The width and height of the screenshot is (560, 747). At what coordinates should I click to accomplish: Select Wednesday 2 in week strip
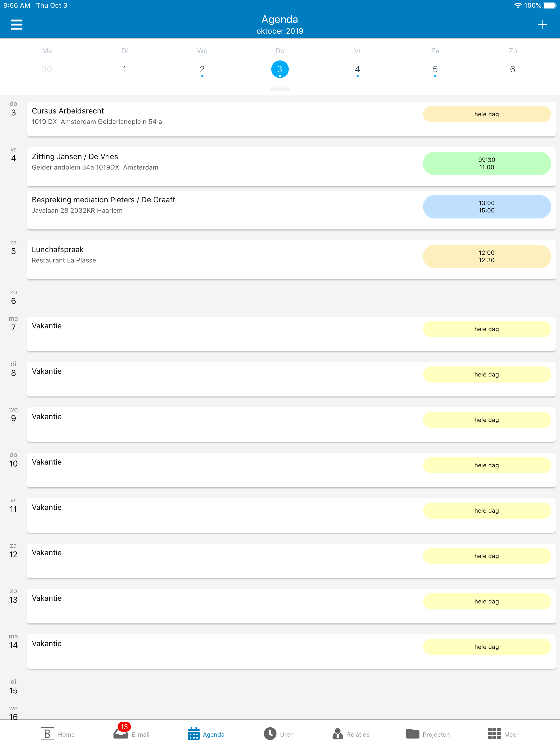coord(202,69)
